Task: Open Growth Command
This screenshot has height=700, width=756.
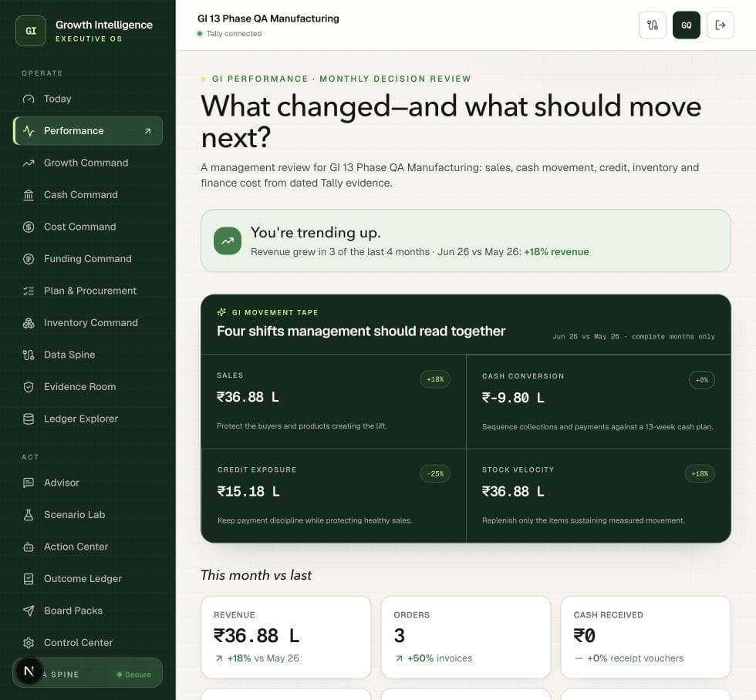Action: pyautogui.click(x=88, y=163)
